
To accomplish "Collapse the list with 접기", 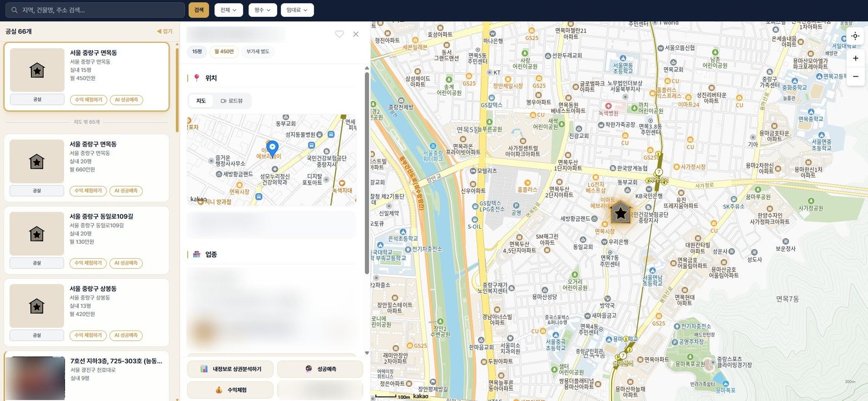I will click(x=164, y=31).
